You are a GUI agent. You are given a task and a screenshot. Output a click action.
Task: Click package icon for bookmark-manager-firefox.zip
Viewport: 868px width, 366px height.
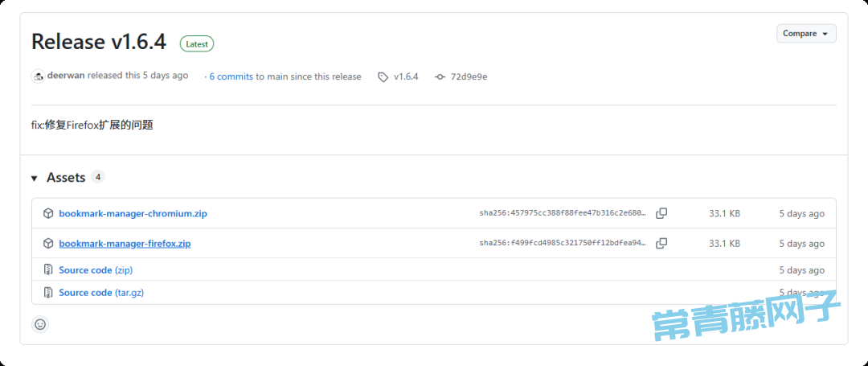point(48,243)
